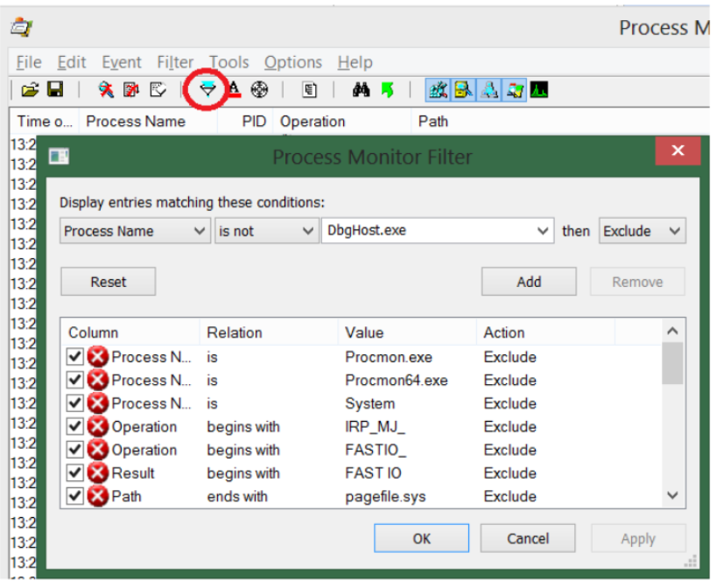Toggle the profiling graph icon in toolbar

[x=539, y=89]
